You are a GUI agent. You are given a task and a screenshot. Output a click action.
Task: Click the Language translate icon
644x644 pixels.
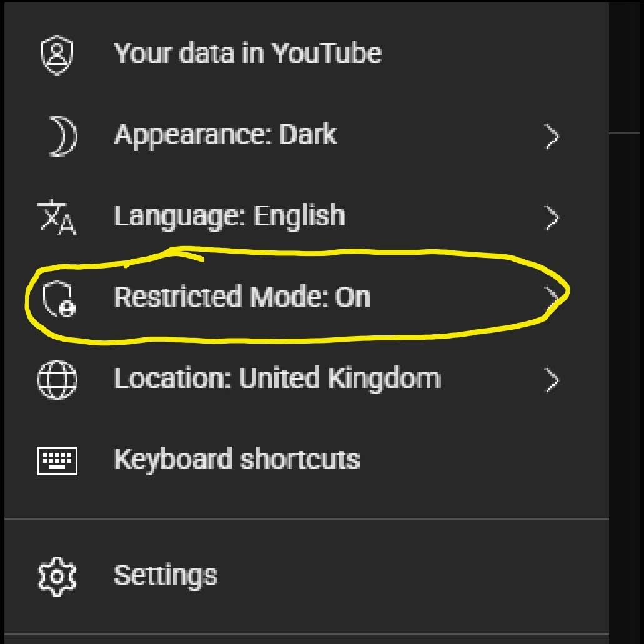coord(57,217)
